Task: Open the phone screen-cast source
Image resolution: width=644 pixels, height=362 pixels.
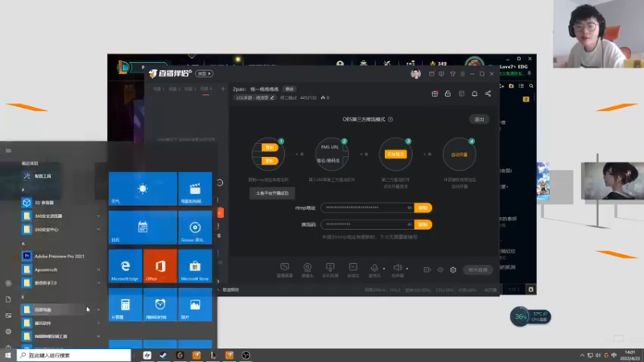Action: (330, 267)
